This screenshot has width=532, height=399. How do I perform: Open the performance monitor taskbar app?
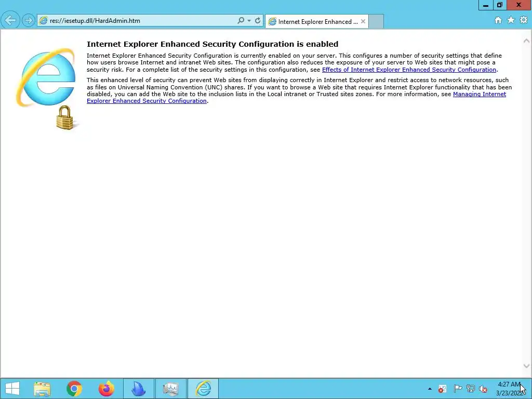[170, 389]
